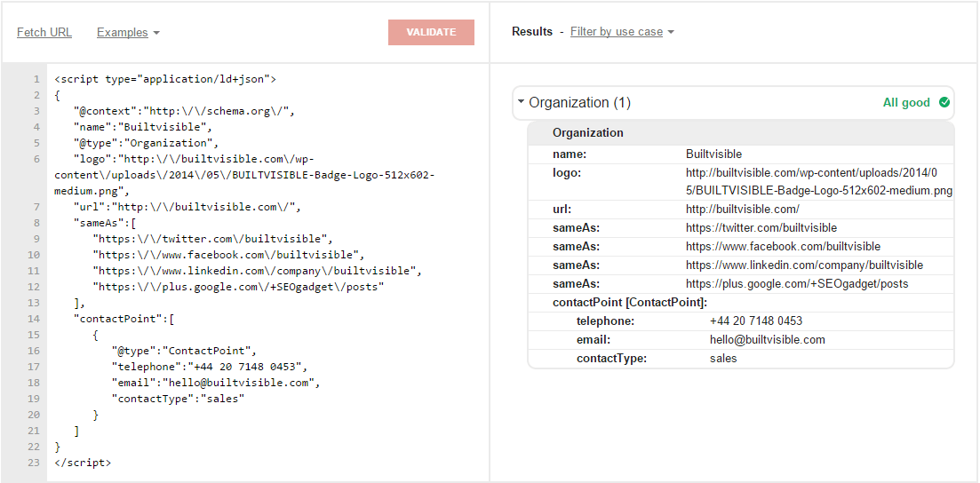Click the name value Builtvisible

click(x=713, y=154)
